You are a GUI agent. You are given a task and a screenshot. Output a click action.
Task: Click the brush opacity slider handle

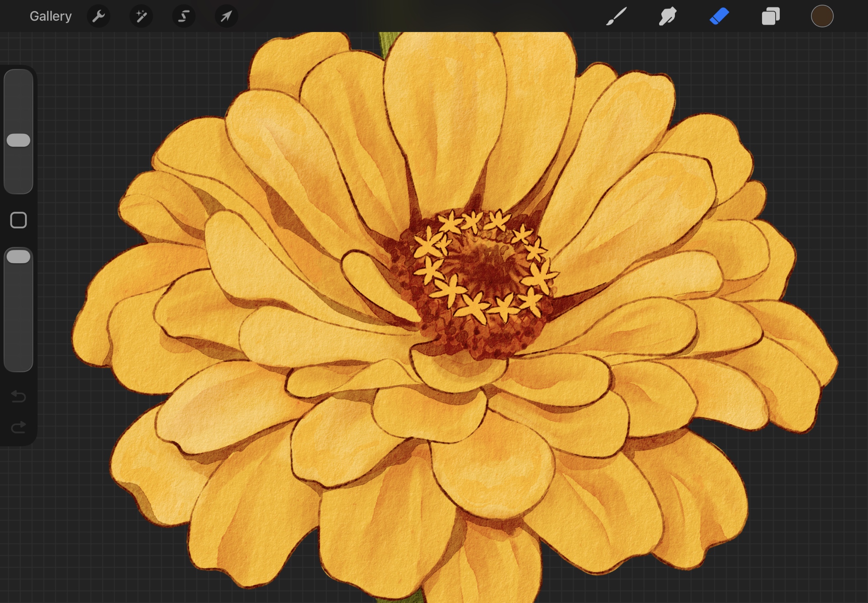coord(18,257)
